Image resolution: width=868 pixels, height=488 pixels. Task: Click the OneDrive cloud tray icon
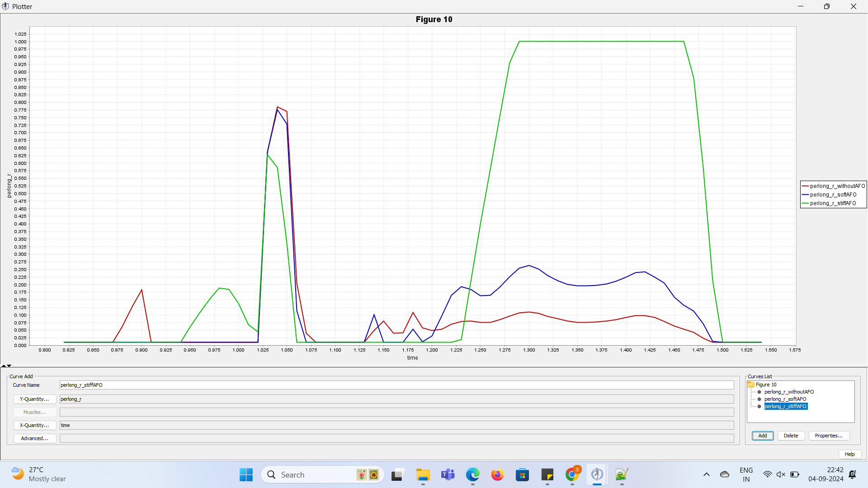click(725, 474)
